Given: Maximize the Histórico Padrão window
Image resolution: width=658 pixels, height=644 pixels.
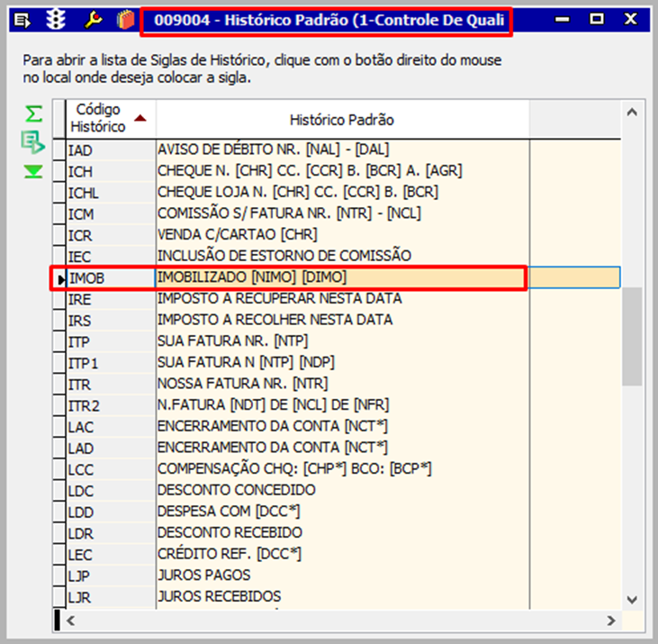Looking at the screenshot, I should (596, 19).
